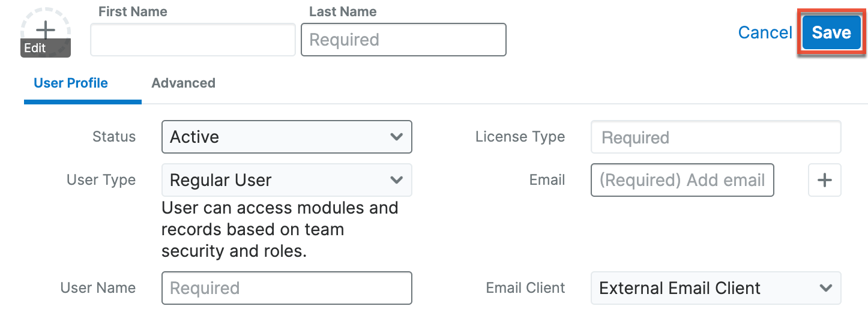Switch to the Advanced tab
The height and width of the screenshot is (312, 868).
[183, 83]
